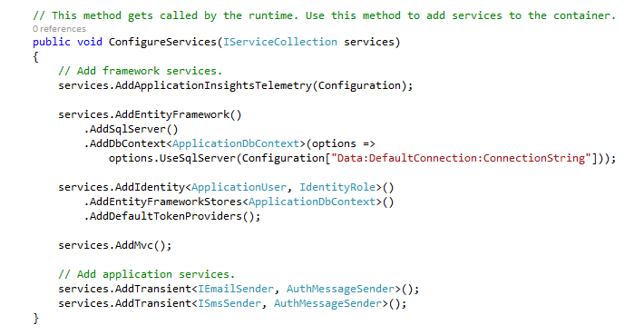This screenshot has width=644, height=335.
Task: Click the AddEntityFramework call
Action: pos(172,114)
